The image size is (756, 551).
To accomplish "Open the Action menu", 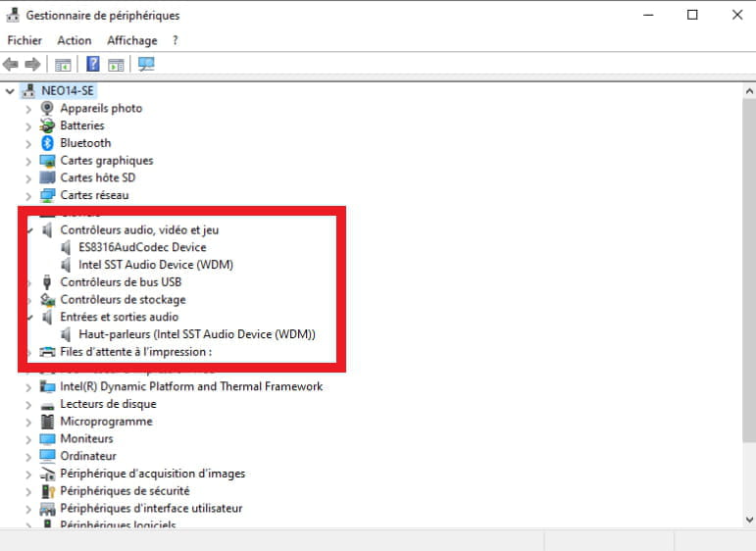I will 74,40.
